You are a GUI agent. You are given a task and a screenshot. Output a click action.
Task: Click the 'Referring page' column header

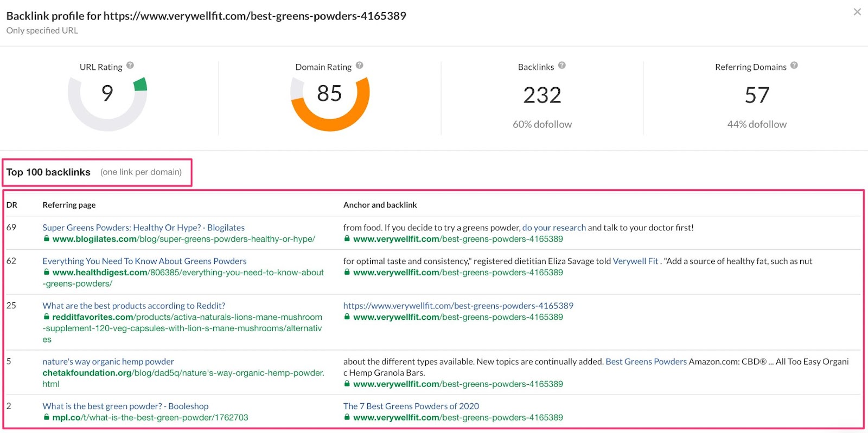click(x=69, y=205)
